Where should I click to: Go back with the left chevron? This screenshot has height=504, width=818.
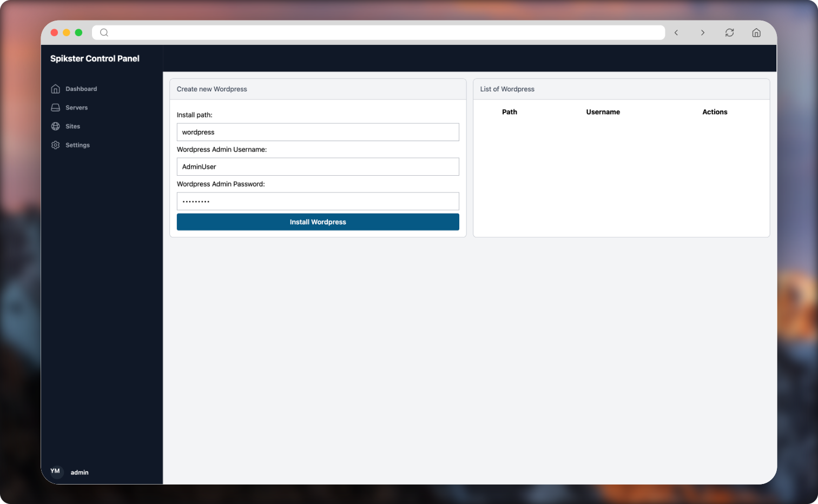(x=676, y=32)
